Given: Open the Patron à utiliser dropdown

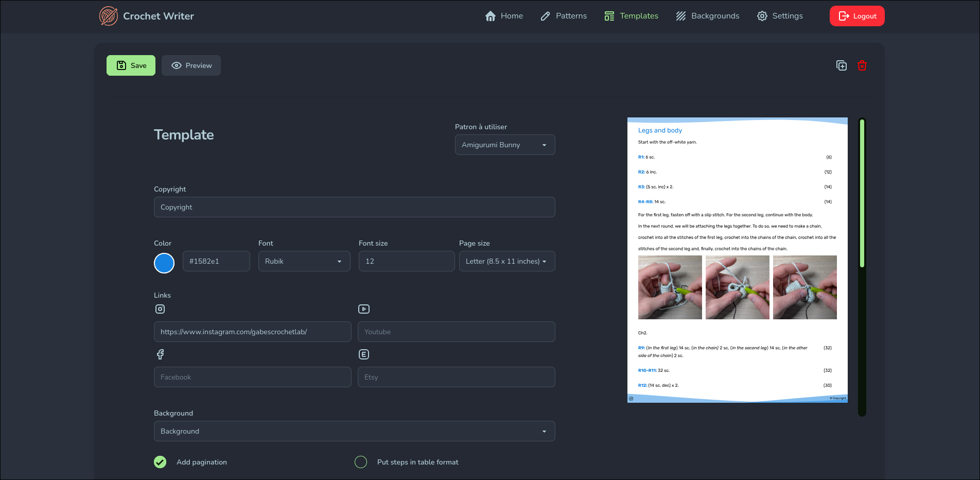Looking at the screenshot, I should [x=505, y=145].
